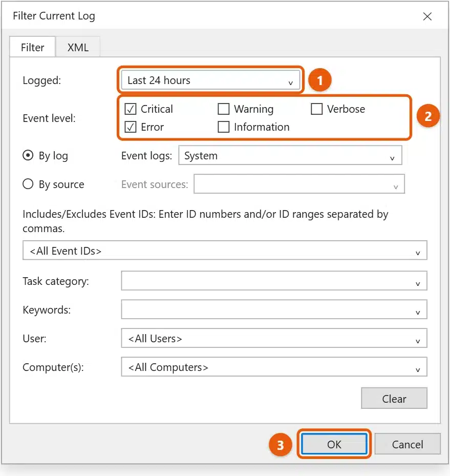Select the Filter tab
450x476 pixels.
[32, 47]
